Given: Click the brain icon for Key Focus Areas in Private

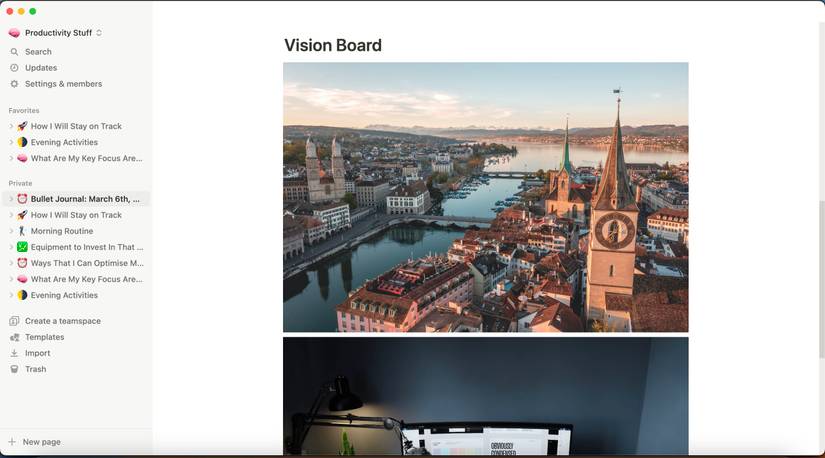Looking at the screenshot, I should tap(22, 279).
